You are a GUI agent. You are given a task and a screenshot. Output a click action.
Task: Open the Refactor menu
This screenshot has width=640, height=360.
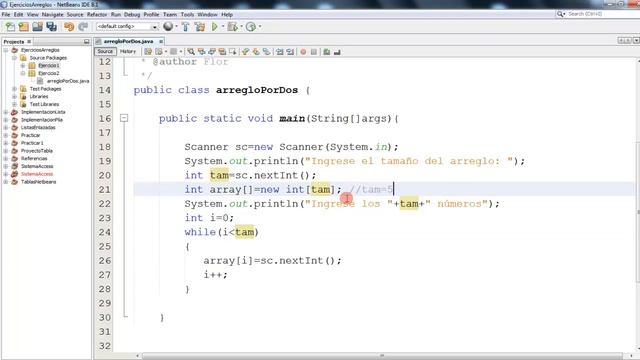(x=97, y=15)
